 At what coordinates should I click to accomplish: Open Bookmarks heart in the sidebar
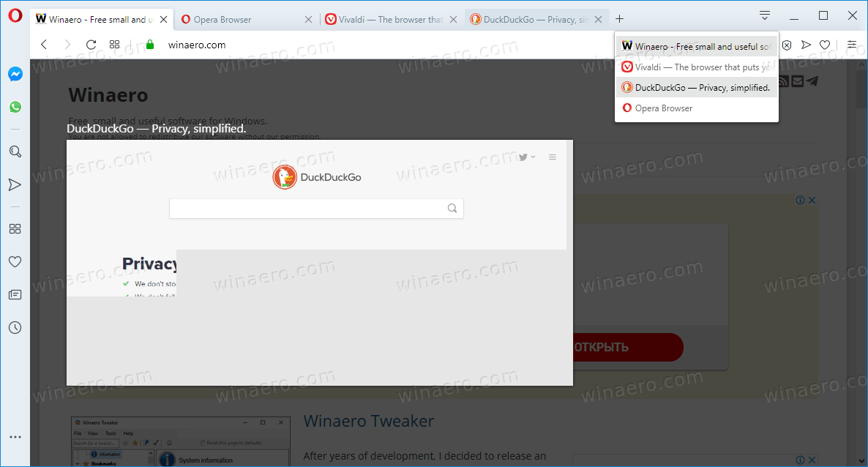(15, 261)
